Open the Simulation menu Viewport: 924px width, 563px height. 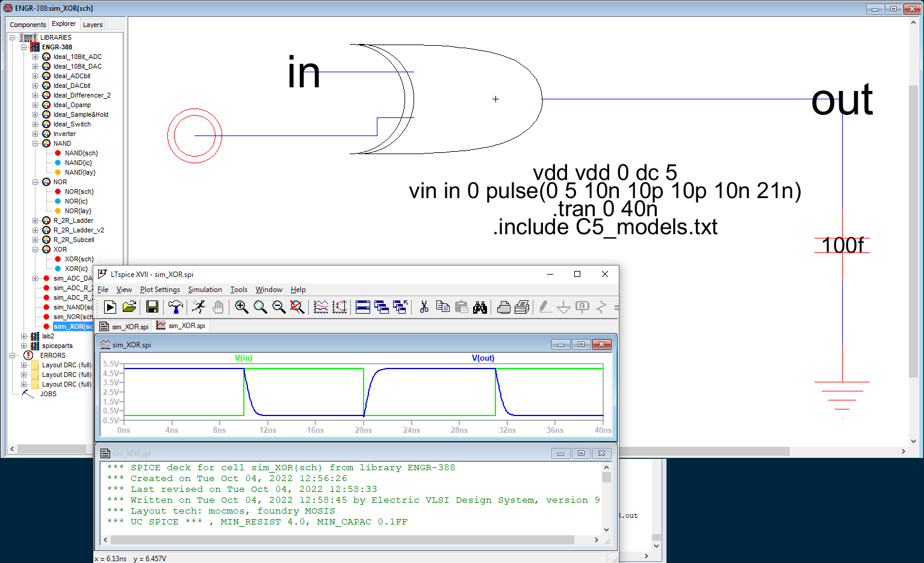tap(205, 290)
